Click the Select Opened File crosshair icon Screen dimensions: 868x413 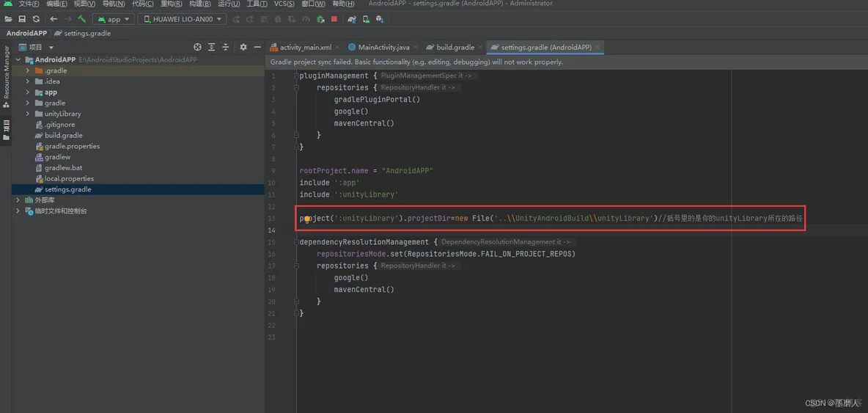tap(198, 47)
